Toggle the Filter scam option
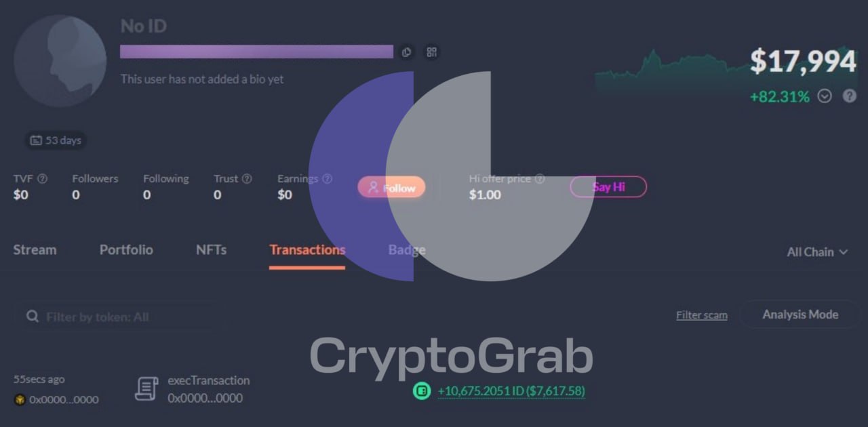The width and height of the screenshot is (868, 427). pyautogui.click(x=702, y=315)
